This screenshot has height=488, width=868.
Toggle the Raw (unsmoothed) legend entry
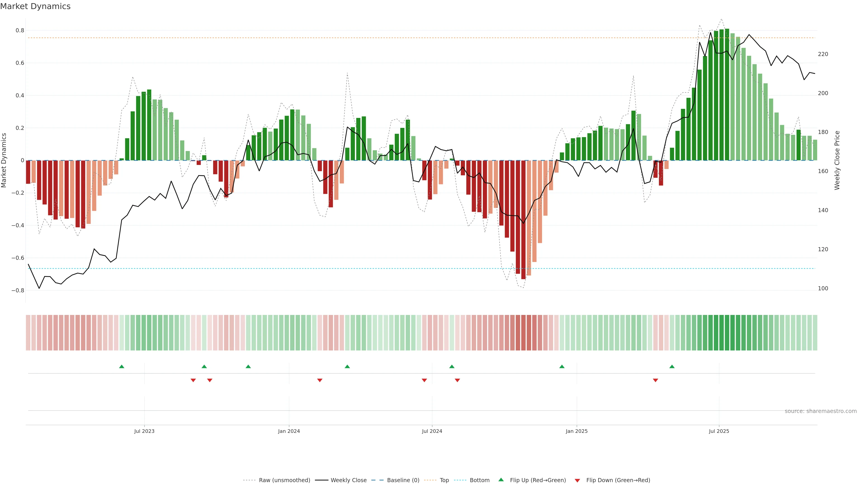click(284, 480)
